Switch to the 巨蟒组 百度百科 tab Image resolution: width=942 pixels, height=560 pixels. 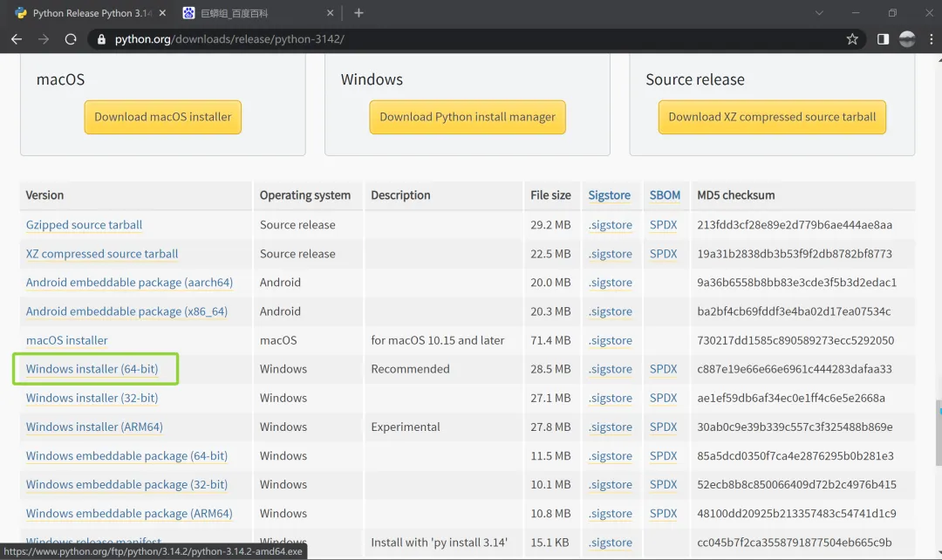tap(253, 13)
